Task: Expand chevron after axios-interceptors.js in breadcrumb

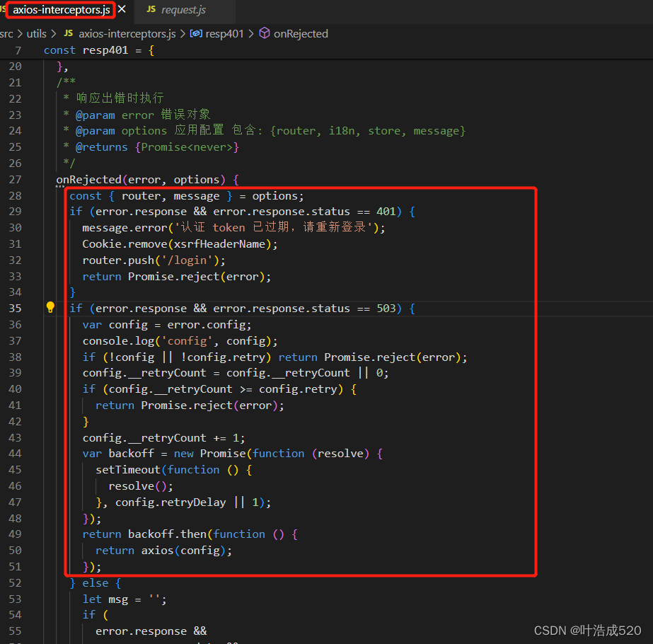Action: [183, 34]
